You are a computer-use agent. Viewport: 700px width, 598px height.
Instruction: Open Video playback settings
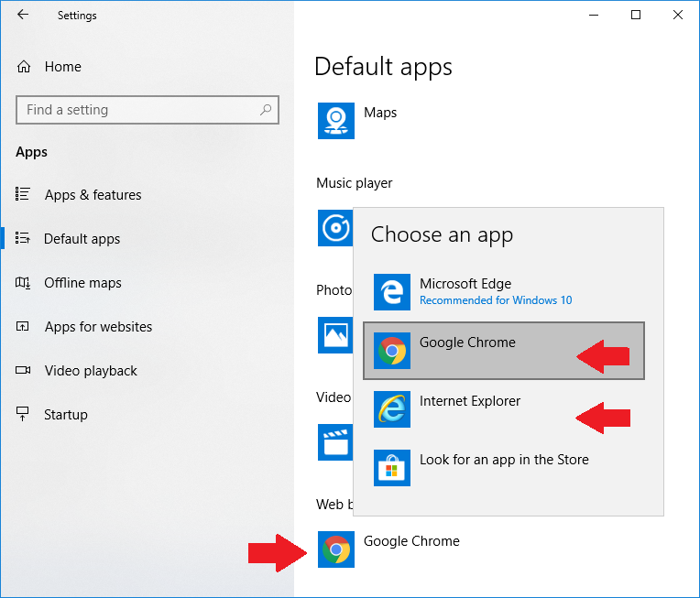[91, 371]
